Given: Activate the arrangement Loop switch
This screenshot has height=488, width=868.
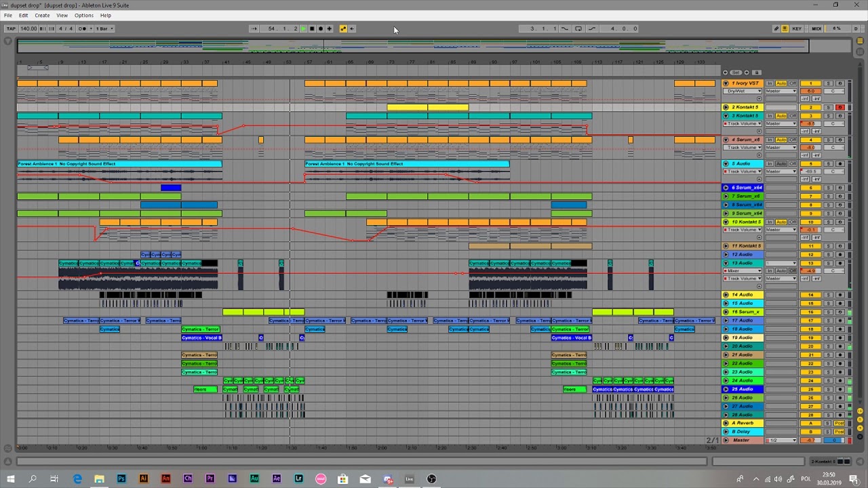Looking at the screenshot, I should pos(578,28).
